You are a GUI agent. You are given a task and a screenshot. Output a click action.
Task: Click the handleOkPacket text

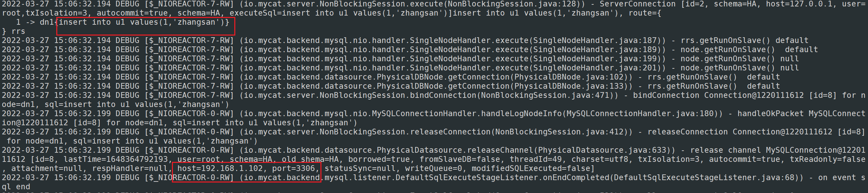(770, 114)
